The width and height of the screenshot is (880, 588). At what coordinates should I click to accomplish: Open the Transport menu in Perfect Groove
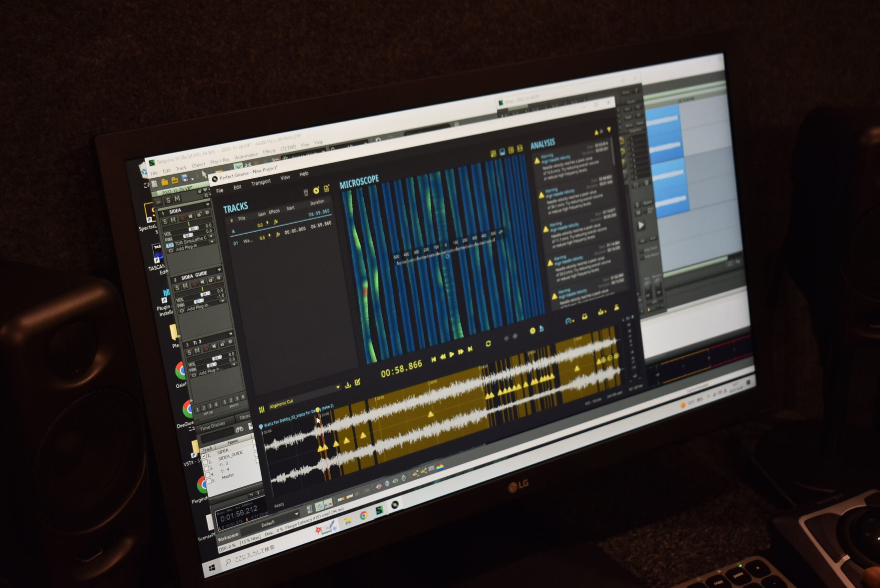(x=261, y=182)
